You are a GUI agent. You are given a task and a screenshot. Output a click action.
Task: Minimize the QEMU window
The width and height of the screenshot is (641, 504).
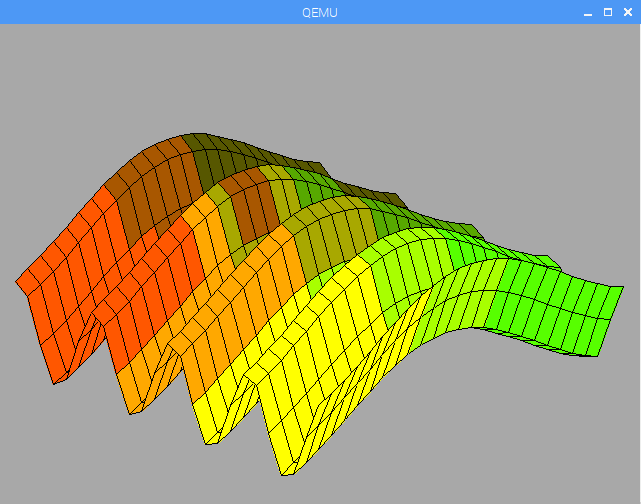588,13
